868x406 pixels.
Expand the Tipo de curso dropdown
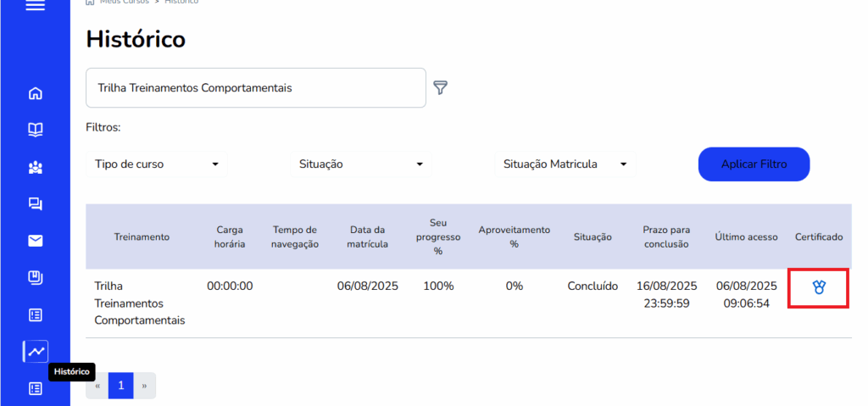(157, 164)
